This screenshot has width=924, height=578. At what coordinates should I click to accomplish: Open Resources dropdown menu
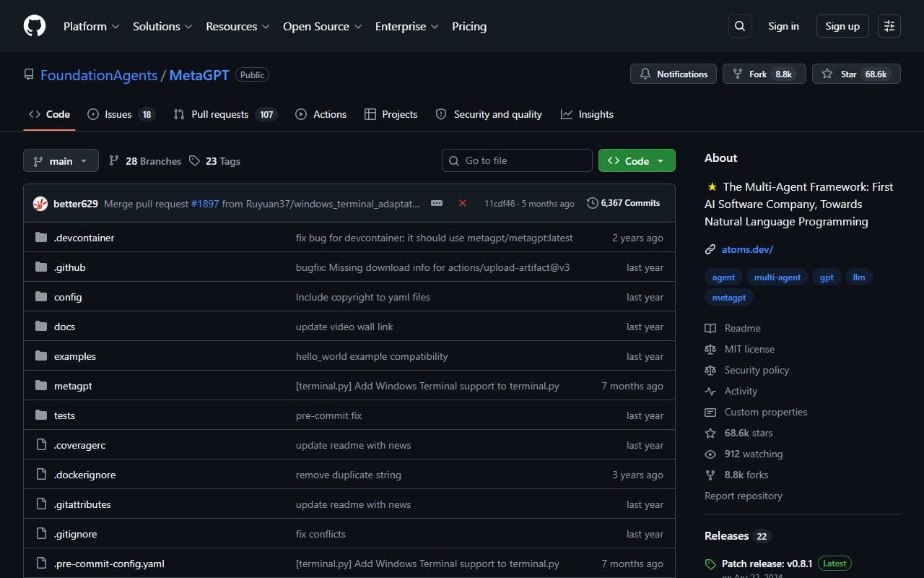(x=237, y=26)
